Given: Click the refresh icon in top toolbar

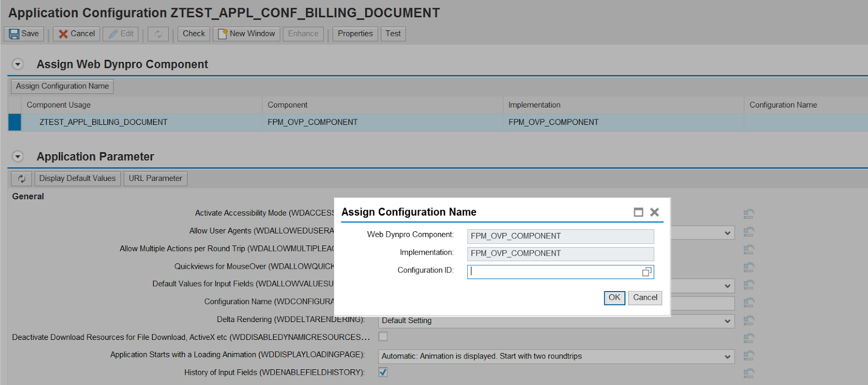Looking at the screenshot, I should 158,34.
